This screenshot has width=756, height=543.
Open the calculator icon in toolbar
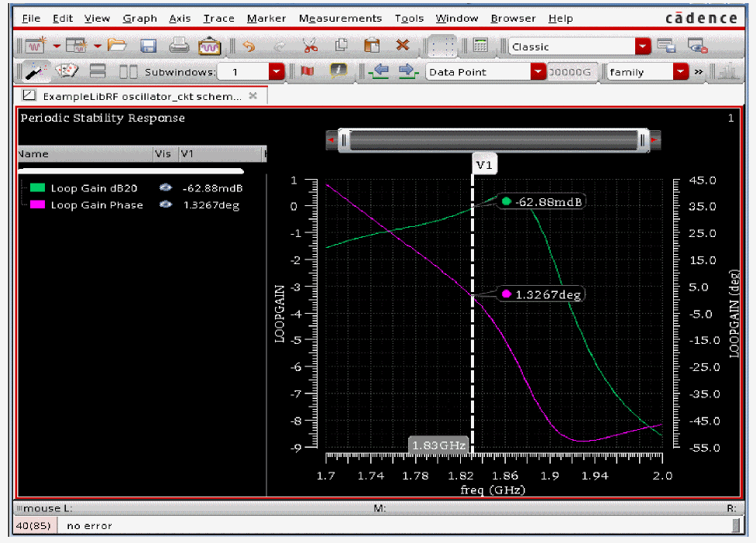[x=480, y=46]
